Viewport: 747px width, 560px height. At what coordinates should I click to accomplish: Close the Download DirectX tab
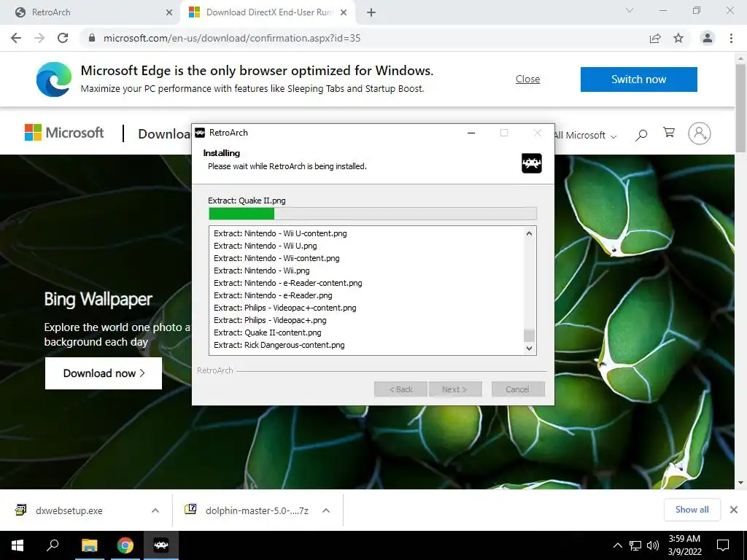(343, 12)
